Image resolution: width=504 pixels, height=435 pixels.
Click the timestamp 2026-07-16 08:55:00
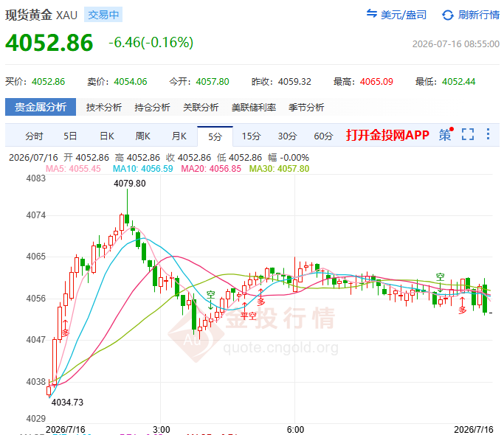tap(456, 44)
